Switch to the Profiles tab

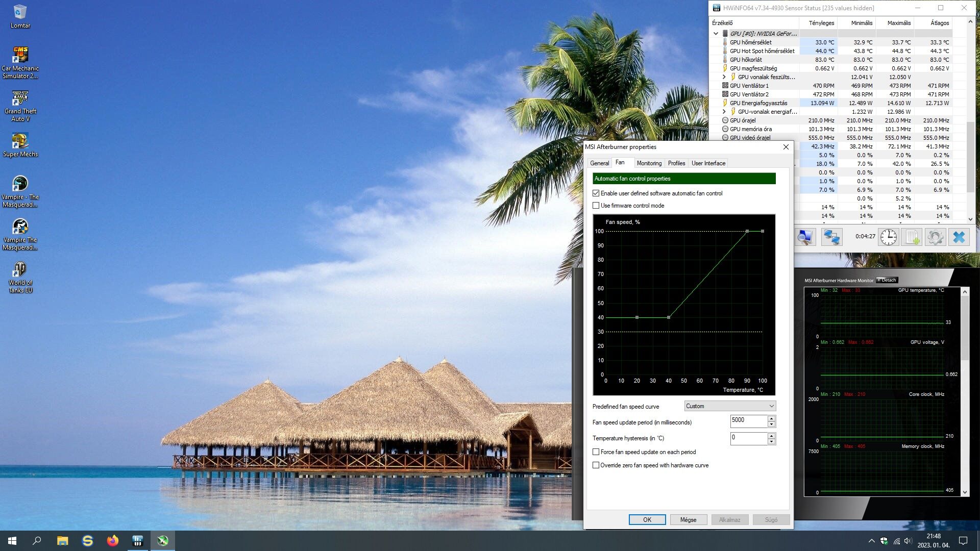[676, 163]
